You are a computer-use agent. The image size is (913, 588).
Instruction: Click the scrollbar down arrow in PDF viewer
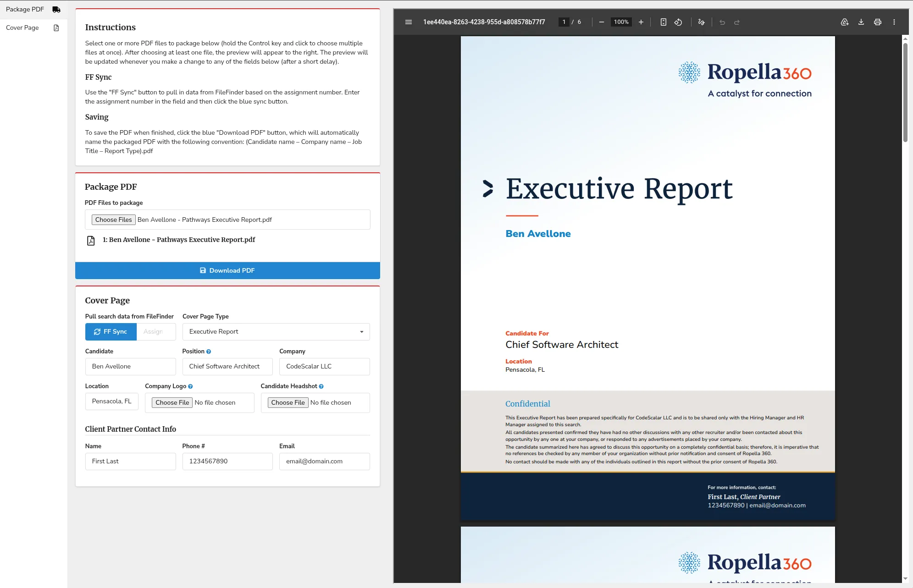click(x=906, y=579)
